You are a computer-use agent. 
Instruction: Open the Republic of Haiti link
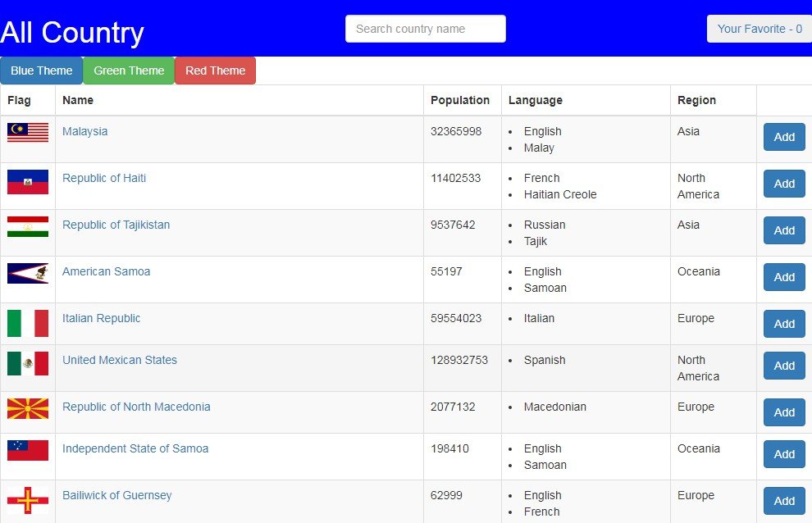(x=104, y=178)
